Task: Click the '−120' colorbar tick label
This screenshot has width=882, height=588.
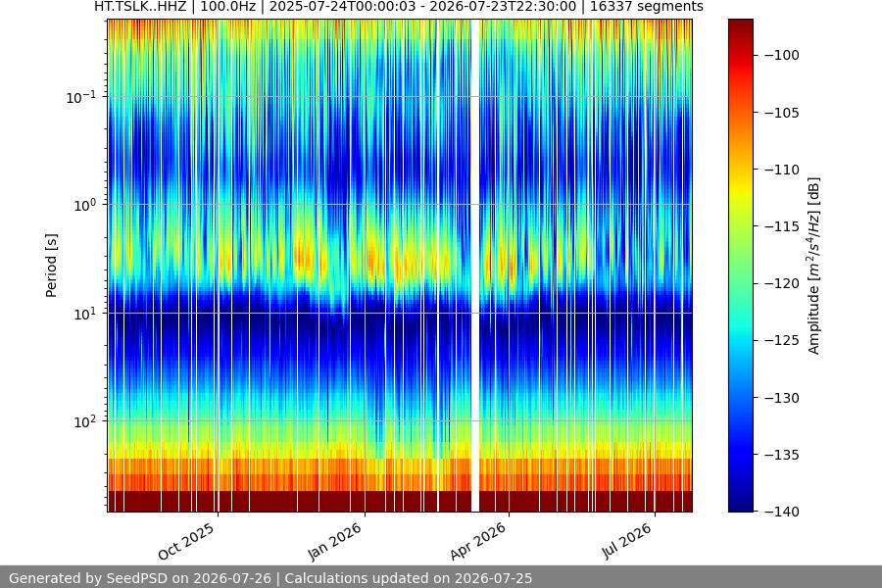Action: 781,283
